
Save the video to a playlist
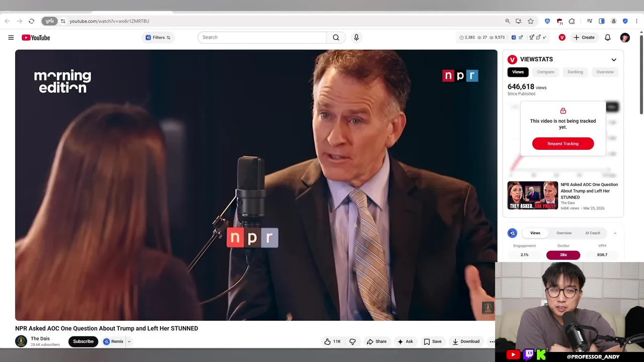point(433,341)
